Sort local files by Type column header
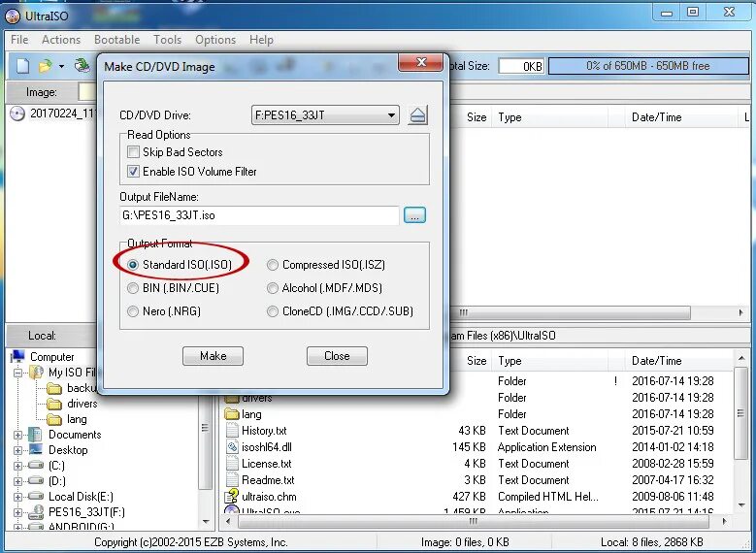The height and width of the screenshot is (553, 756). [550, 361]
